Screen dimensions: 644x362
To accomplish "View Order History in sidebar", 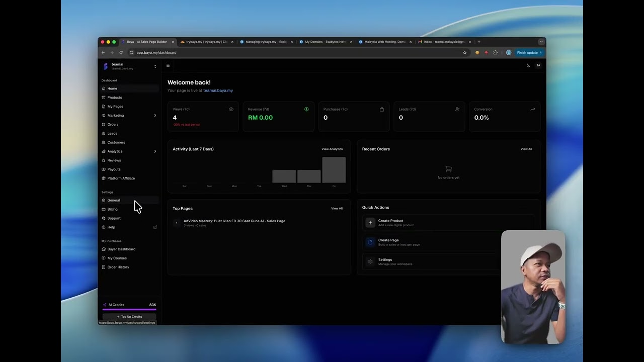I will [129, 267].
